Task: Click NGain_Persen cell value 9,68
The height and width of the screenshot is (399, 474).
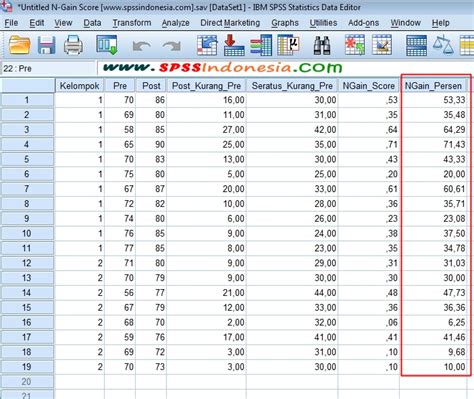Action: click(x=434, y=352)
